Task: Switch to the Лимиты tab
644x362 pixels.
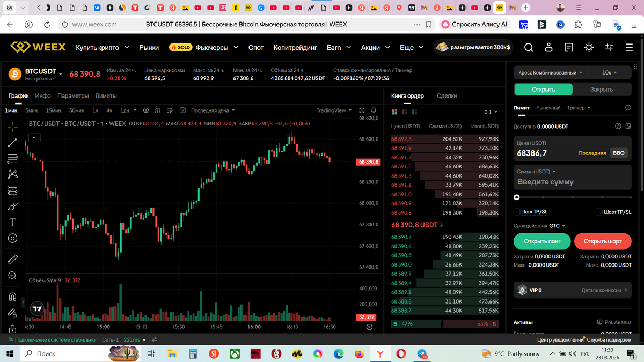Action: tap(106, 96)
